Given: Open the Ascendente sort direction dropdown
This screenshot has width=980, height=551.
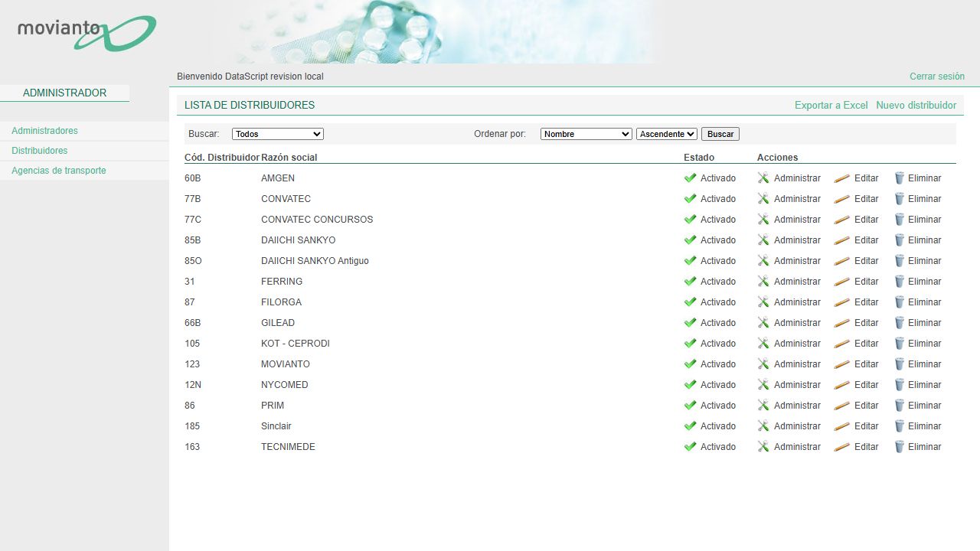Looking at the screenshot, I should pyautogui.click(x=667, y=134).
